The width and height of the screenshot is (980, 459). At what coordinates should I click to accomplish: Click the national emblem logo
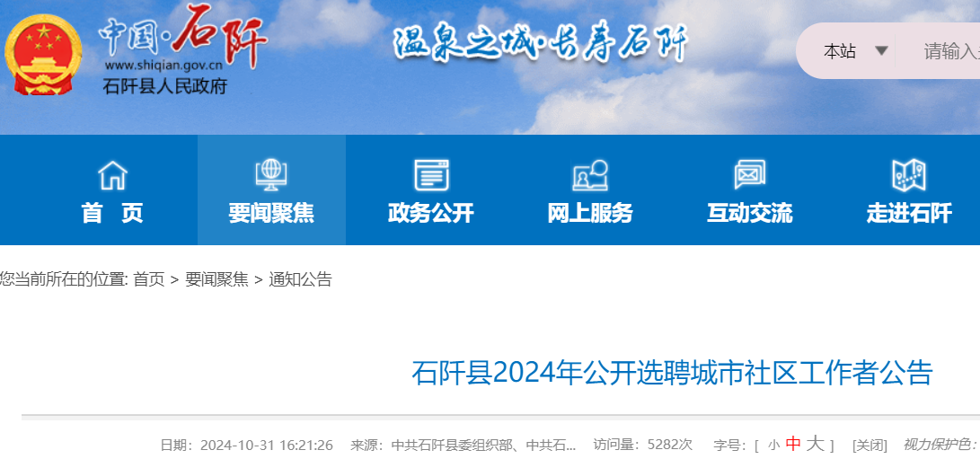(x=43, y=54)
